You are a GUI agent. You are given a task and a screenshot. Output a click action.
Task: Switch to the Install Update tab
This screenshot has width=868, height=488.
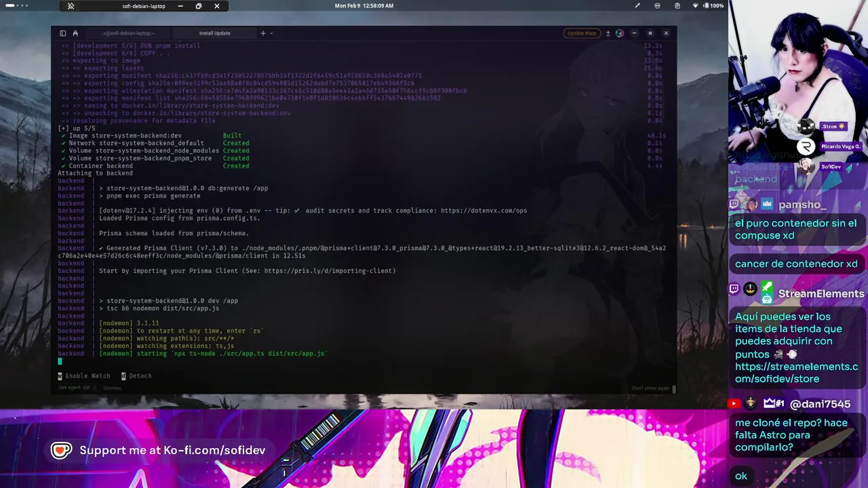(214, 33)
